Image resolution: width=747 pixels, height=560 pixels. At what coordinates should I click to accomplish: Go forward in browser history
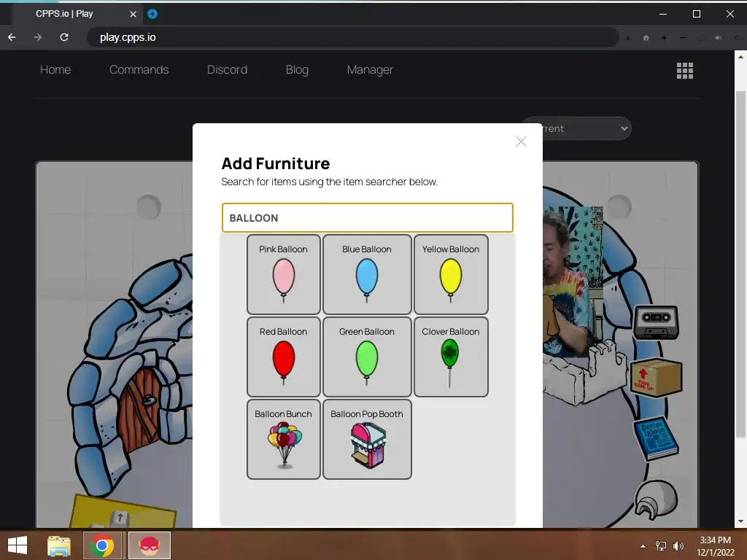(x=38, y=37)
